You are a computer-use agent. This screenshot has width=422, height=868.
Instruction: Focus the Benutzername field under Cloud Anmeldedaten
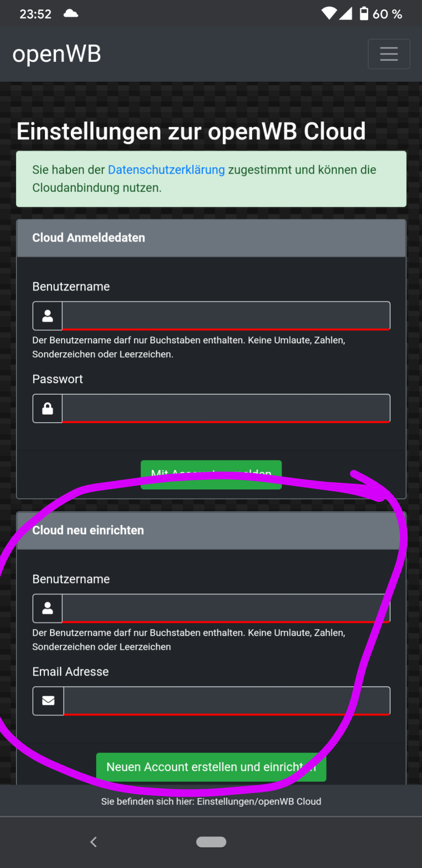coord(226,316)
